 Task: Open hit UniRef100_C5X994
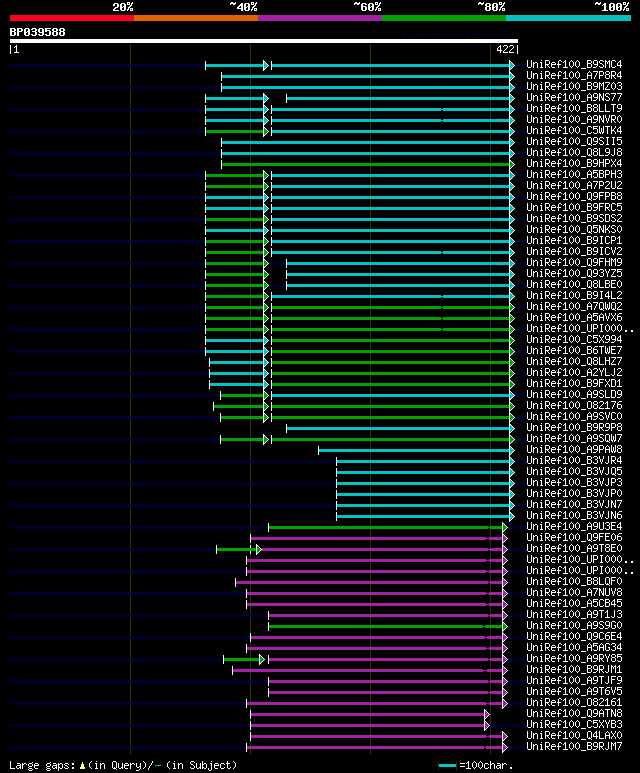tap(574, 340)
